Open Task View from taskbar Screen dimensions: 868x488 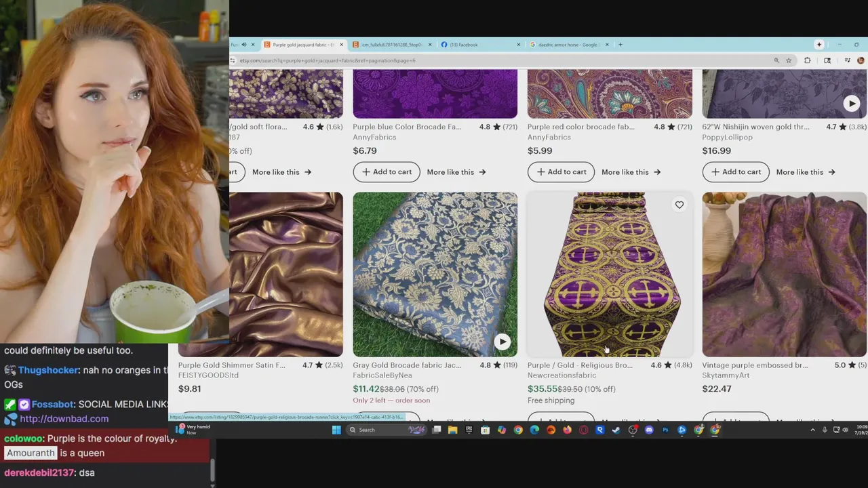437,430
